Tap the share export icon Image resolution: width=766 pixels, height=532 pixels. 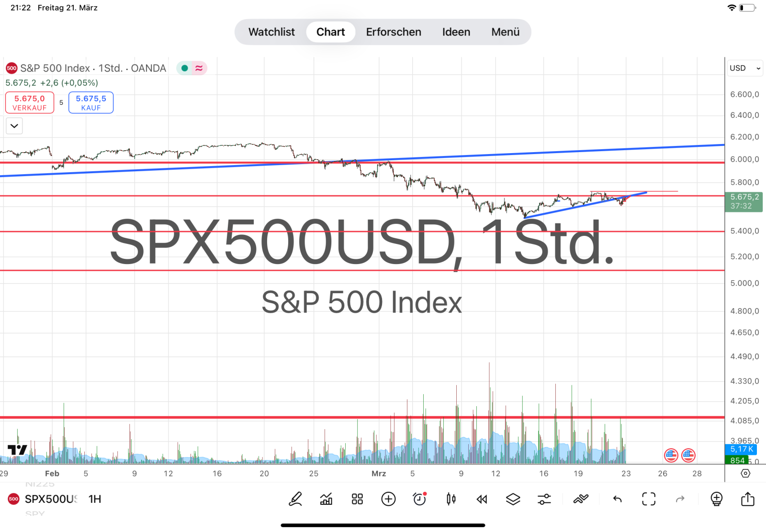point(747,499)
